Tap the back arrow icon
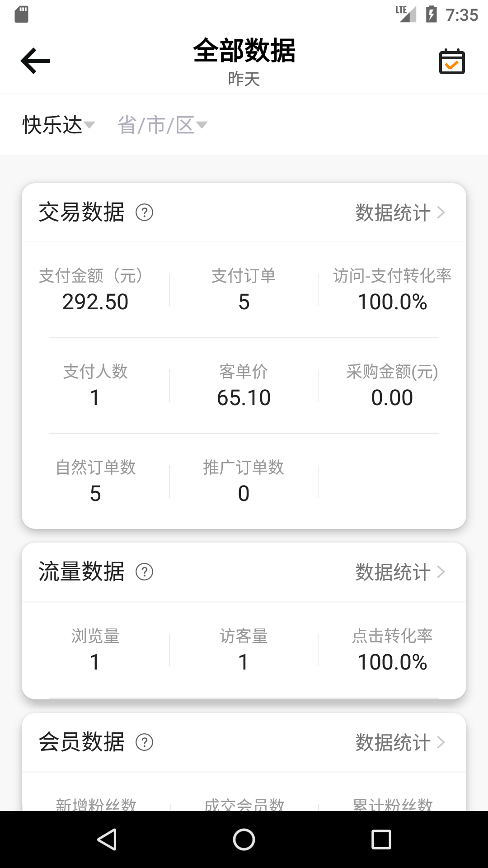The height and width of the screenshot is (868, 488). [35, 61]
